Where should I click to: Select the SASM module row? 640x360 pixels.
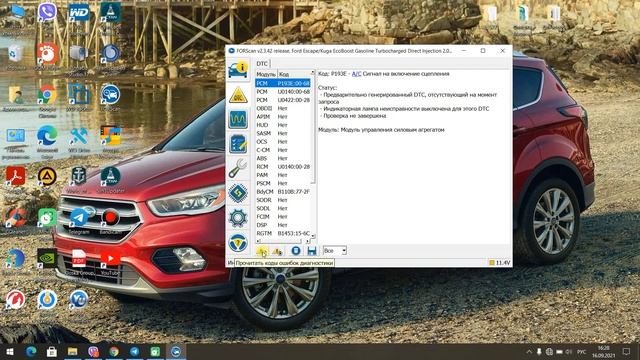(x=283, y=133)
